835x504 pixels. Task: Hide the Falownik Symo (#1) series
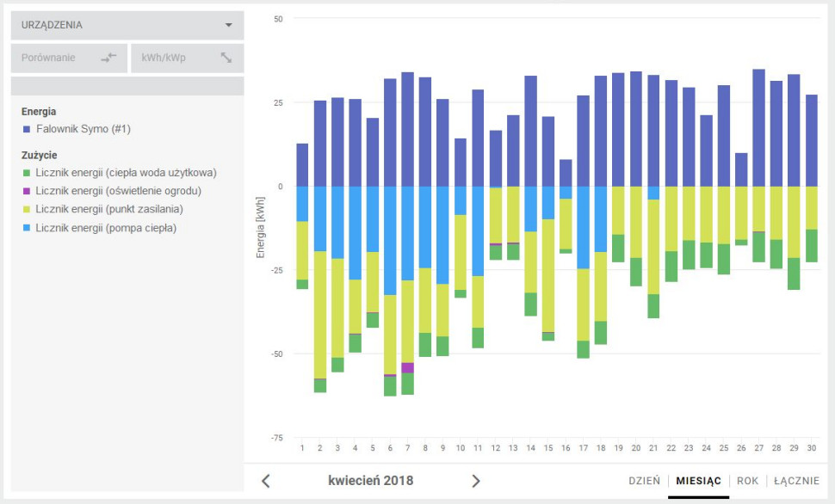pos(83,128)
